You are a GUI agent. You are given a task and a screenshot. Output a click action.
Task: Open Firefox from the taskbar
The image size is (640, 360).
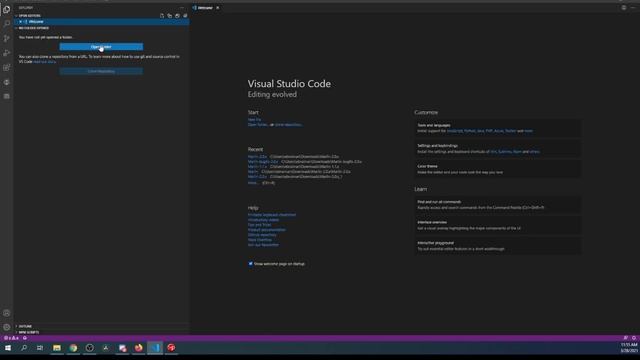[139, 348]
